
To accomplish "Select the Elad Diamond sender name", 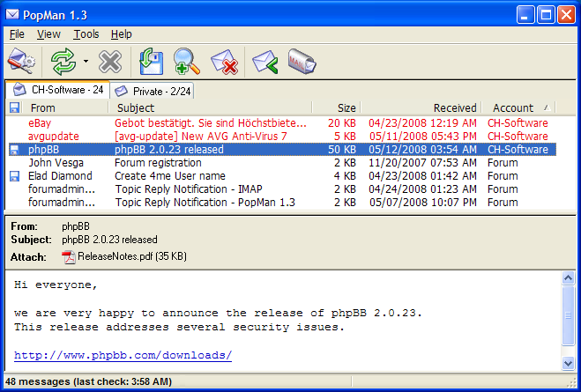I will pos(60,176).
